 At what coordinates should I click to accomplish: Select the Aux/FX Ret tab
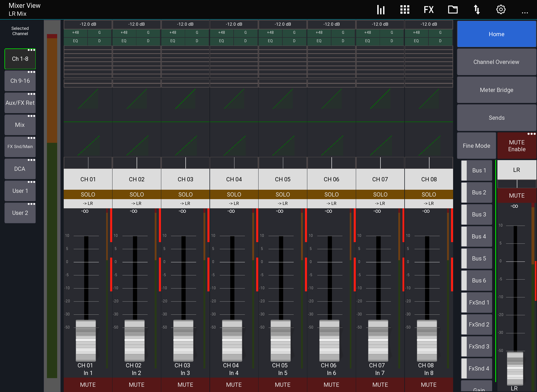point(20,103)
